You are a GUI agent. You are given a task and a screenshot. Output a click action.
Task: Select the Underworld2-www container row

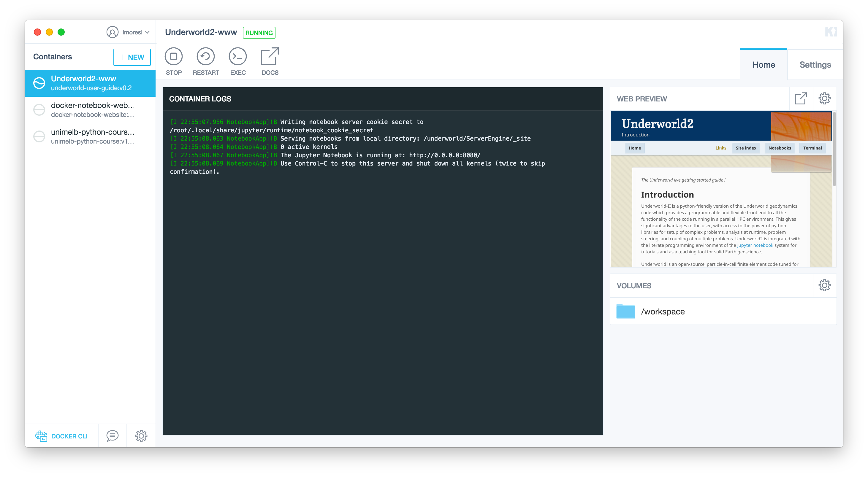pos(90,83)
